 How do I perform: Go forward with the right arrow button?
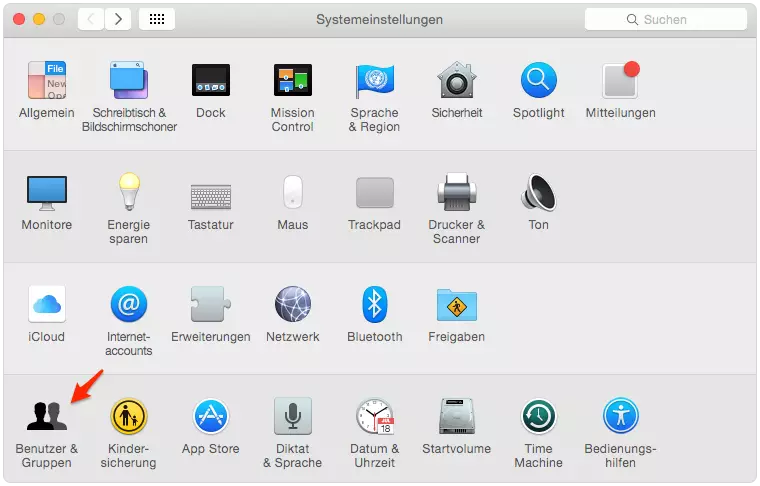(x=119, y=19)
